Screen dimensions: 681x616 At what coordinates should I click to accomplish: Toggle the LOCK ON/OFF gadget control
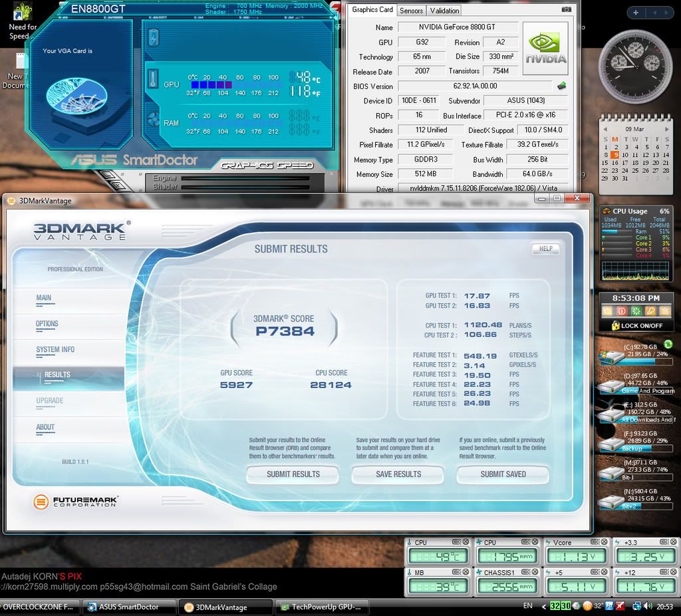click(636, 326)
